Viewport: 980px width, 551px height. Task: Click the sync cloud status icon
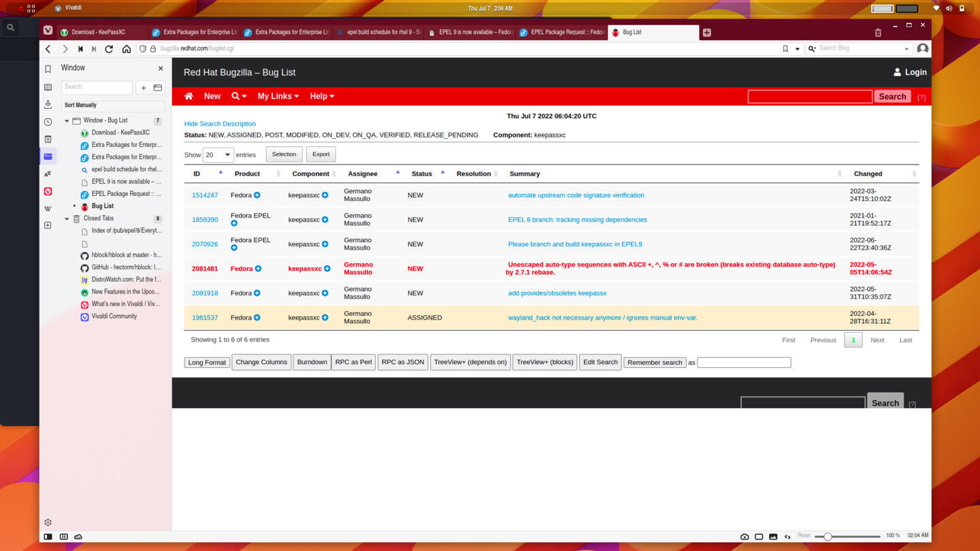point(78,536)
